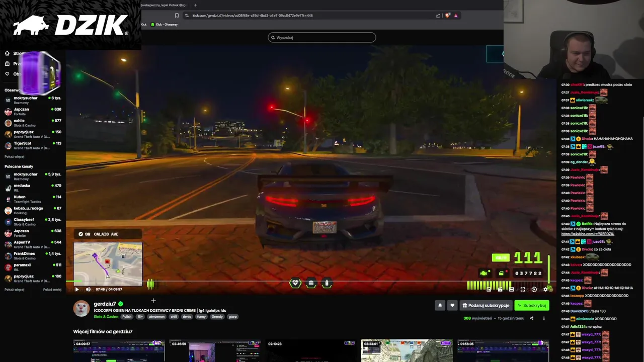Open the video thumbnail labeled 04:09:57
The height and width of the screenshot is (362, 644).
click(x=119, y=351)
